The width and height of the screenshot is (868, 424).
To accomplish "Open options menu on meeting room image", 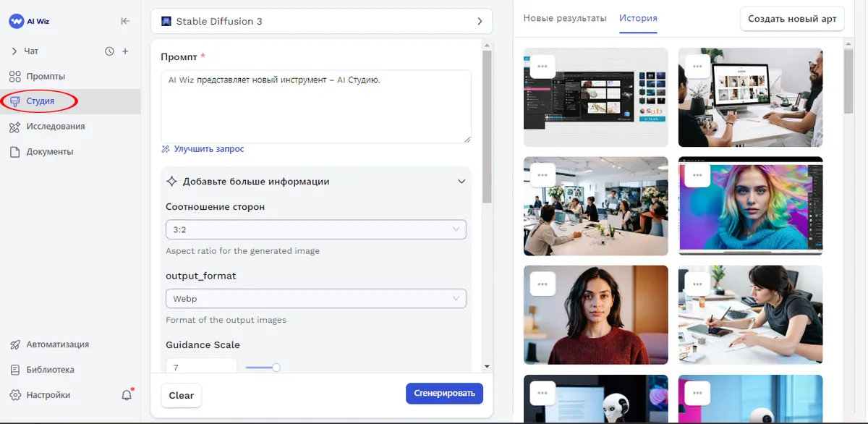I will (x=542, y=175).
